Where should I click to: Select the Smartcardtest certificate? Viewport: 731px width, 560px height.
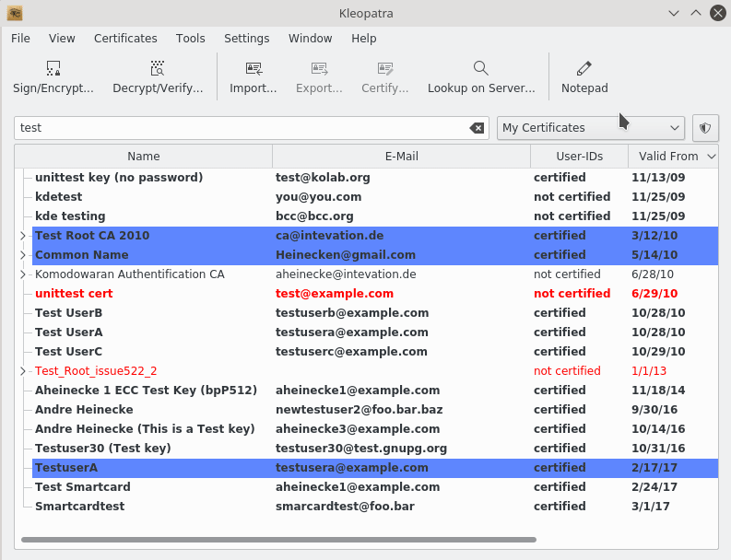375,507
